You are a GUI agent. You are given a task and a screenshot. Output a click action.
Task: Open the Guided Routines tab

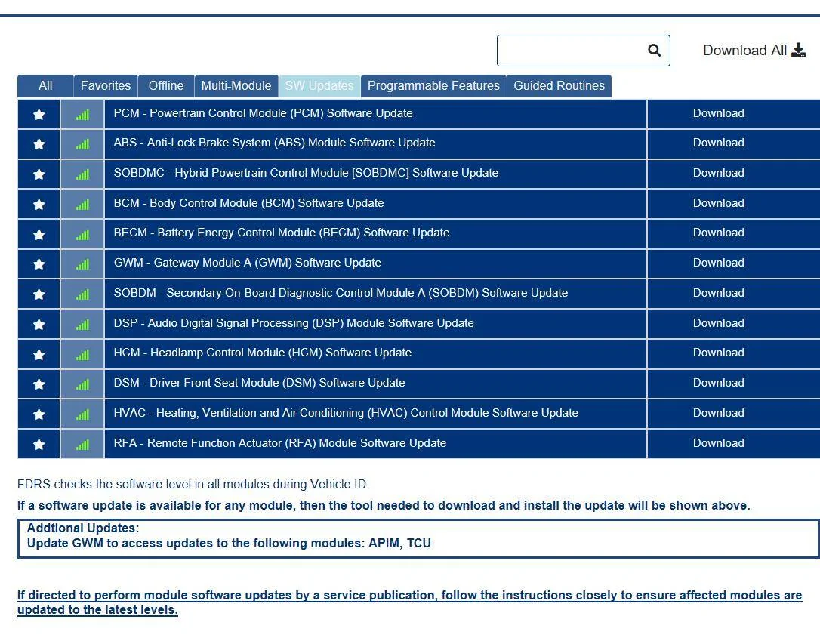[x=559, y=86]
